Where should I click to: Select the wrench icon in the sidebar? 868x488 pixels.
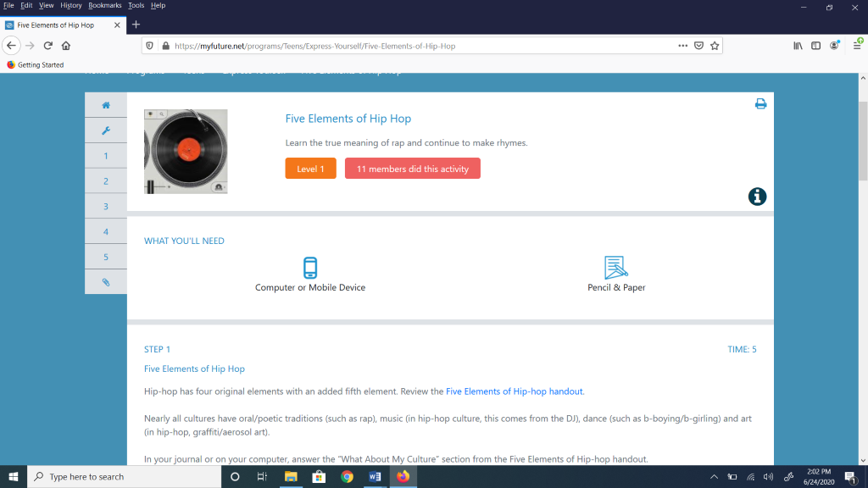106,130
